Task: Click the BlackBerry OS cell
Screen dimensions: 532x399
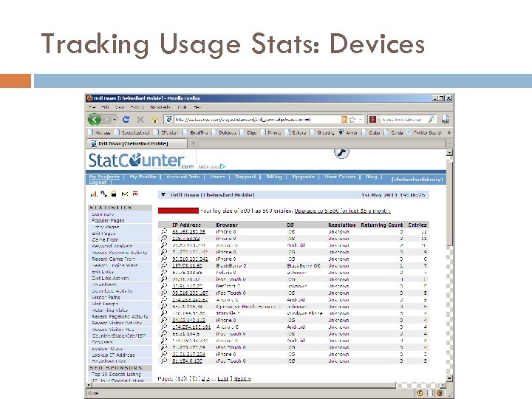Action: [304, 266]
